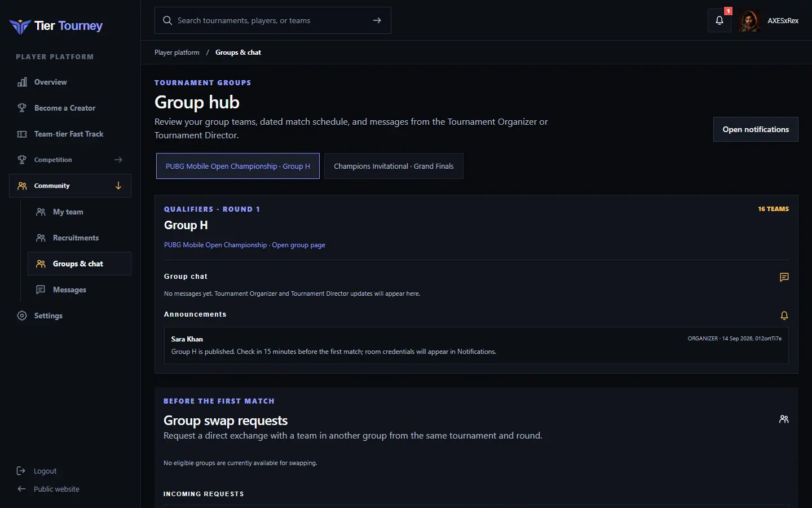812x508 pixels.
Task: Click the Announcements bell icon
Action: point(784,316)
